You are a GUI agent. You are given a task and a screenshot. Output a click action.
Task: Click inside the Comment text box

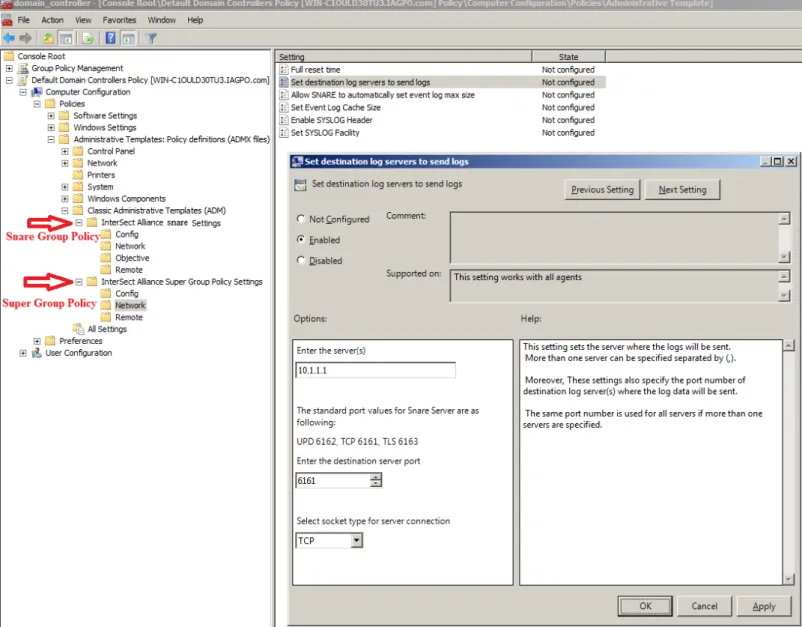point(614,238)
